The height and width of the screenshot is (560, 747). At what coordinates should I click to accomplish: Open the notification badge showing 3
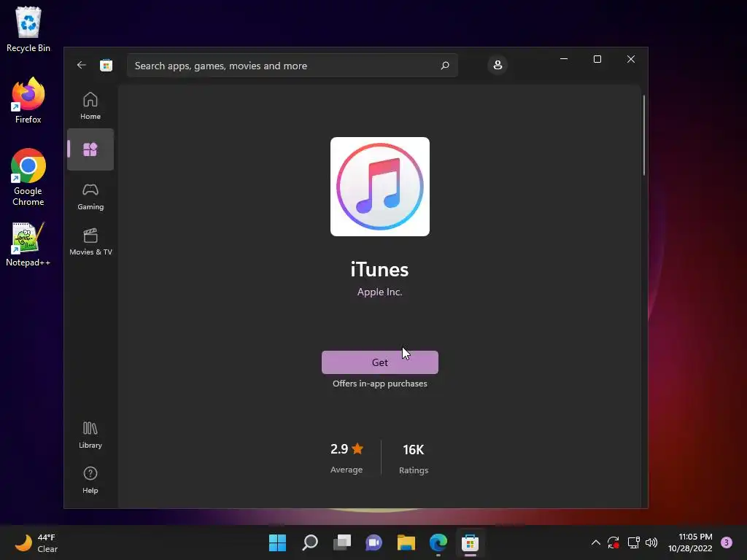[x=727, y=542]
